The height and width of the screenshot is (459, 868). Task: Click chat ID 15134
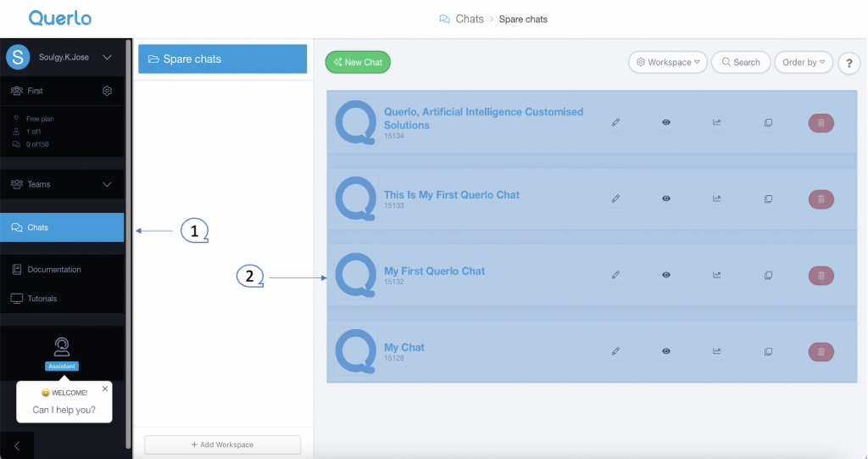pyautogui.click(x=394, y=136)
